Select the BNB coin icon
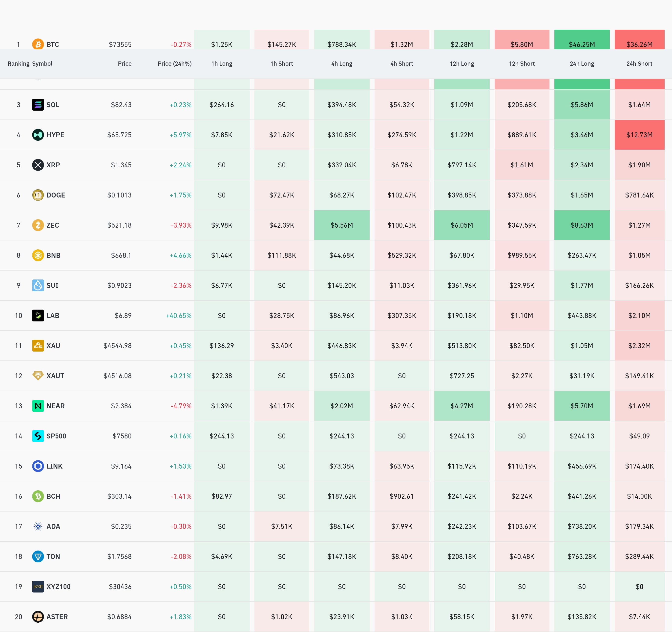The image size is (672, 632). click(x=38, y=255)
